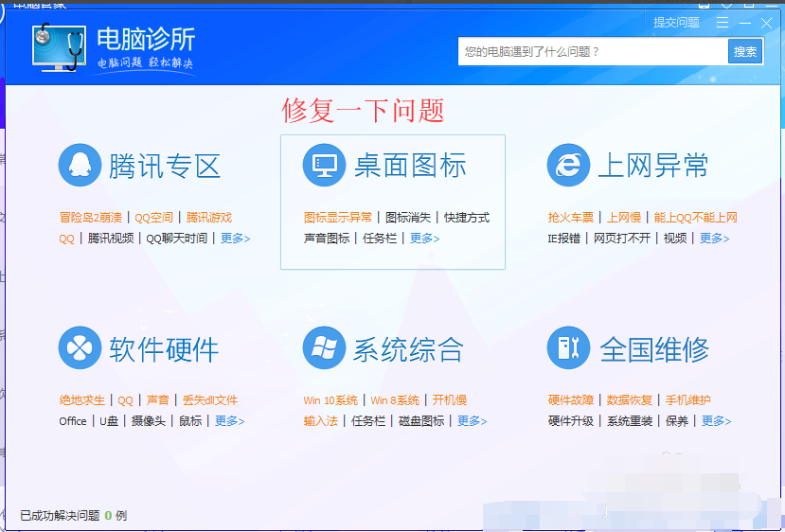Open the hamburger menu in title bar
The width and height of the screenshot is (785, 532).
click(x=723, y=23)
